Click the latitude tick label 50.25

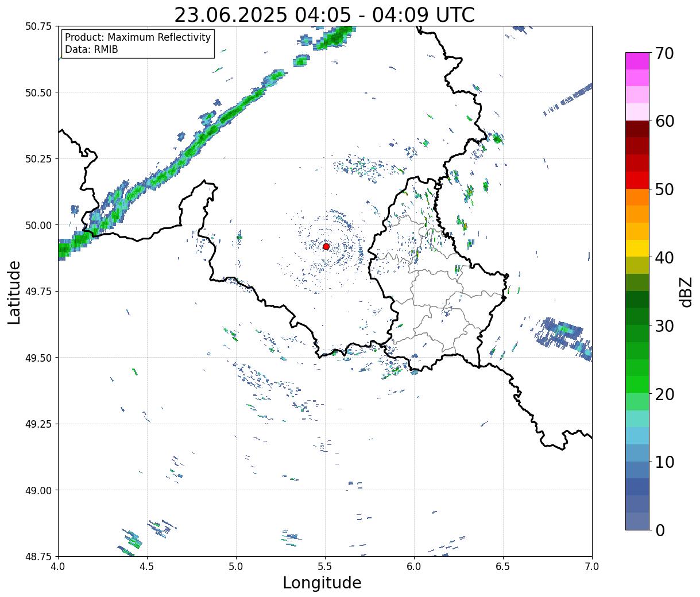pyautogui.click(x=38, y=159)
